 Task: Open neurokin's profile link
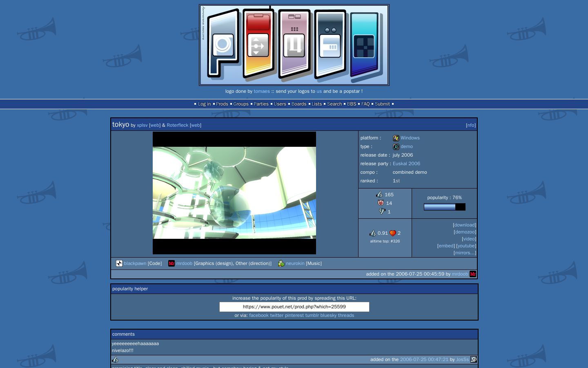[x=295, y=263]
